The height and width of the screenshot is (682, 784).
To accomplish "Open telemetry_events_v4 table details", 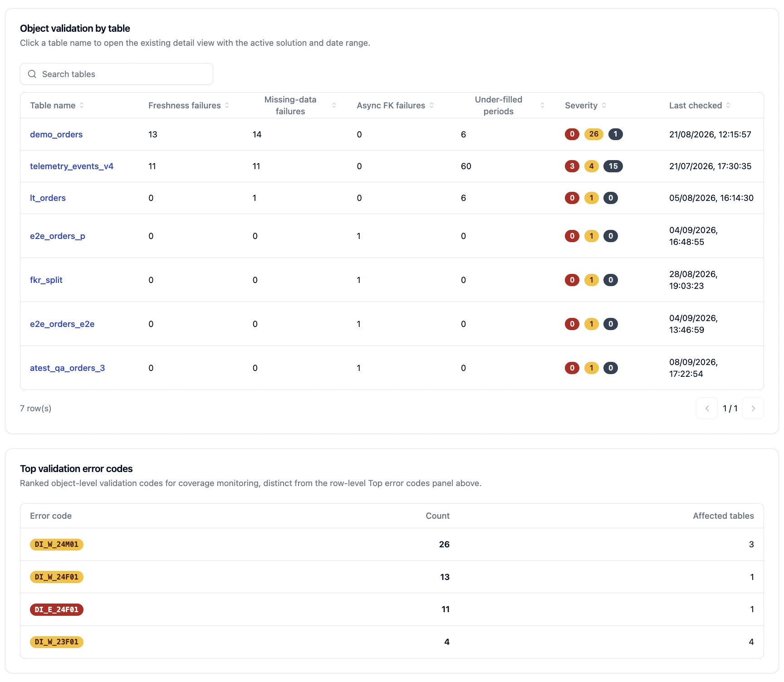I will pos(72,166).
